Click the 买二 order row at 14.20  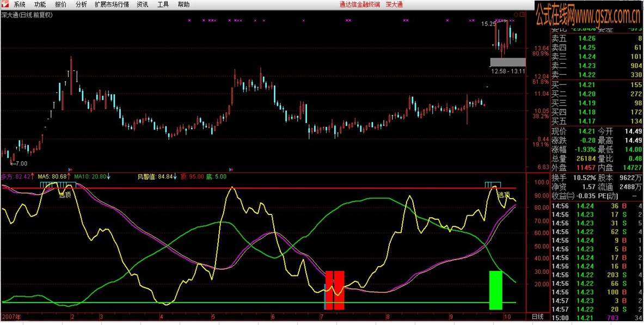coord(596,94)
